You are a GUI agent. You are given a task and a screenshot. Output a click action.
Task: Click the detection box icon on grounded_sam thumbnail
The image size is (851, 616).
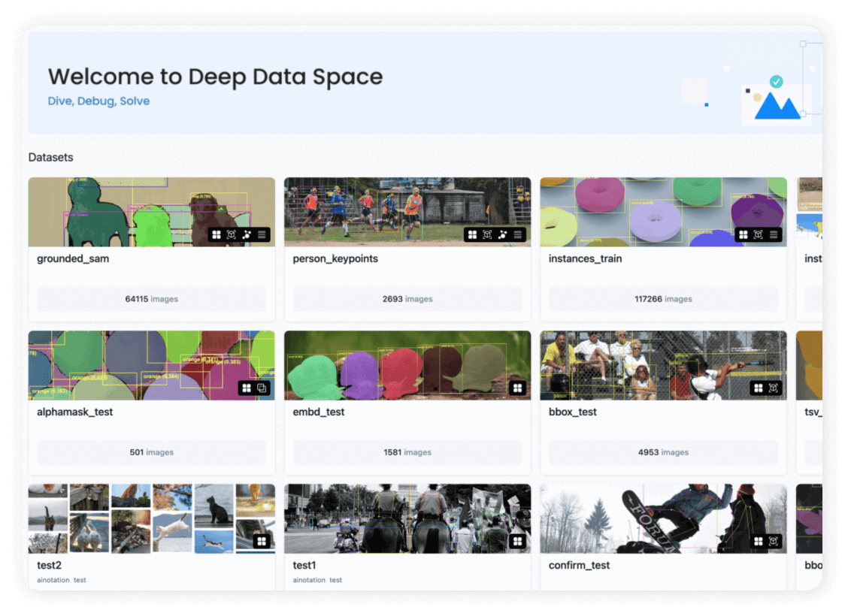click(x=232, y=234)
